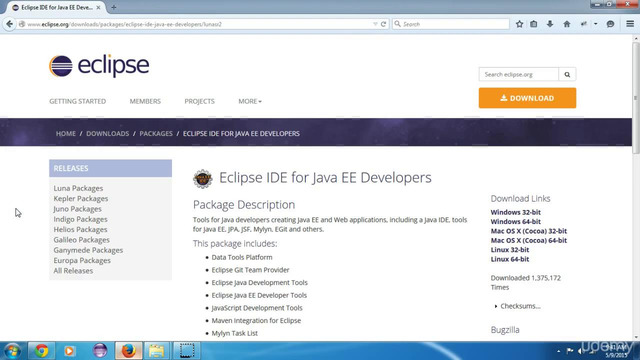The image size is (640, 360).
Task: Switch to Firefox on the taskbar
Action: [129, 351]
